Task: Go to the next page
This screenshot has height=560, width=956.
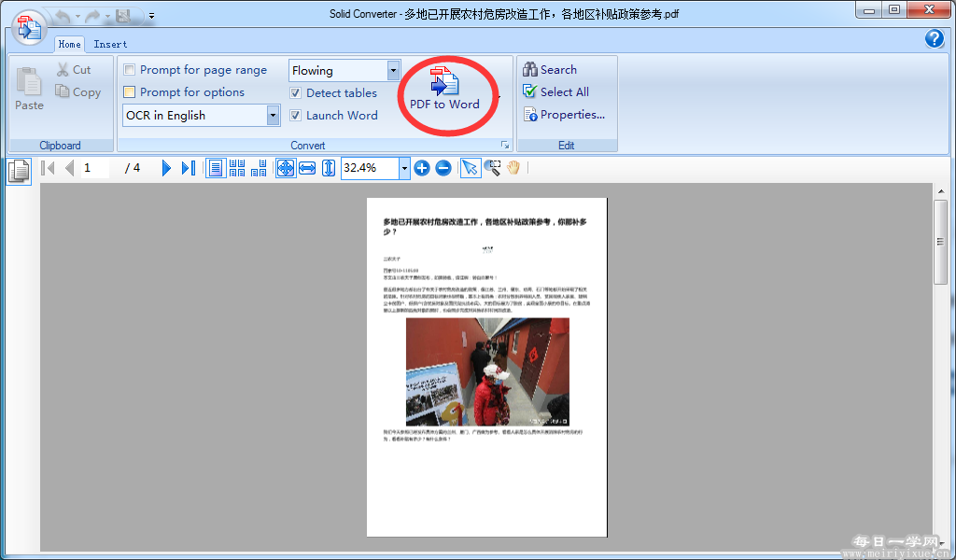Action: point(166,168)
